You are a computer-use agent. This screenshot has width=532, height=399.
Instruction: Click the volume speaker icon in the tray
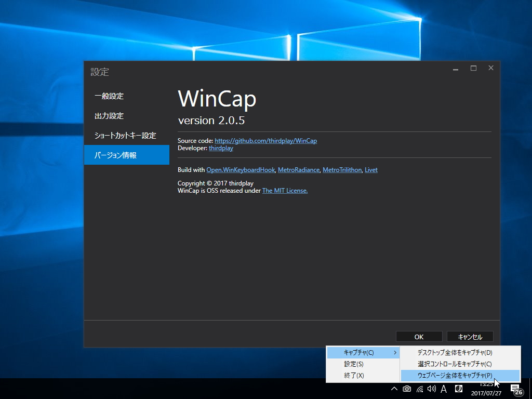(431, 389)
